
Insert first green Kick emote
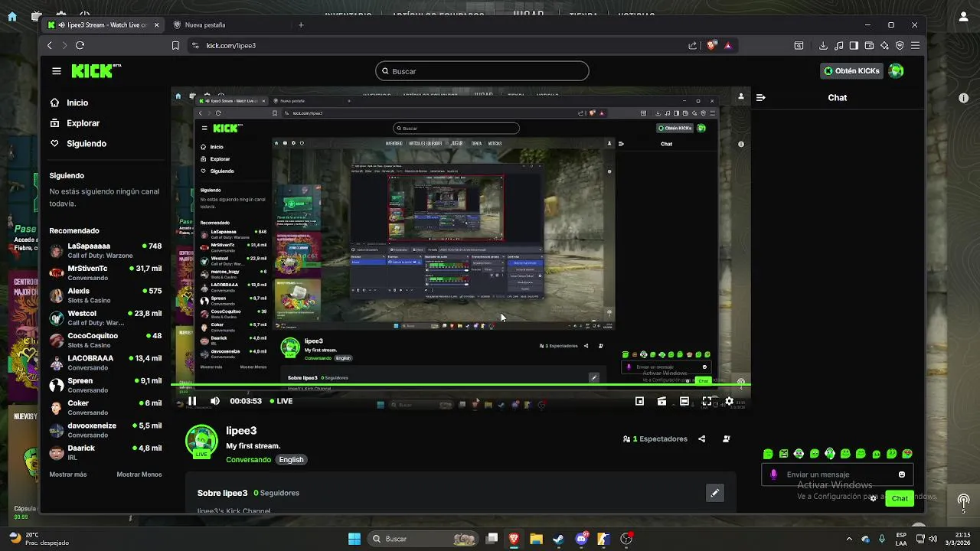[x=768, y=454]
